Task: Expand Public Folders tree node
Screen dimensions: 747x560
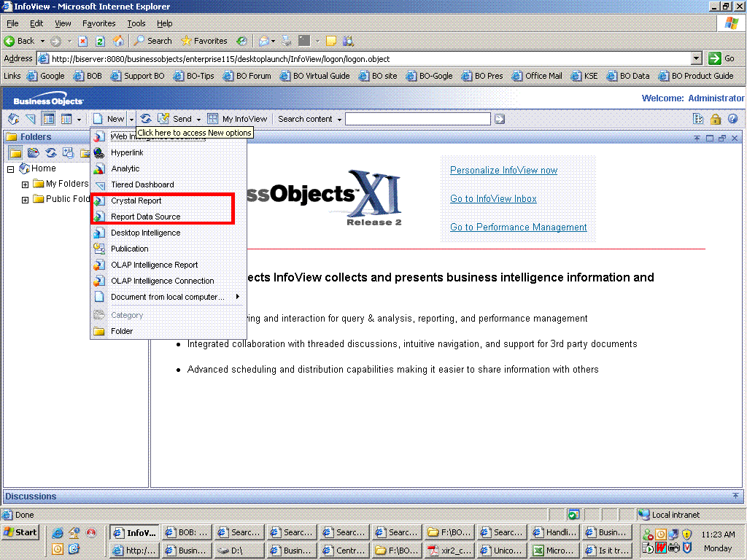Action: point(26,200)
